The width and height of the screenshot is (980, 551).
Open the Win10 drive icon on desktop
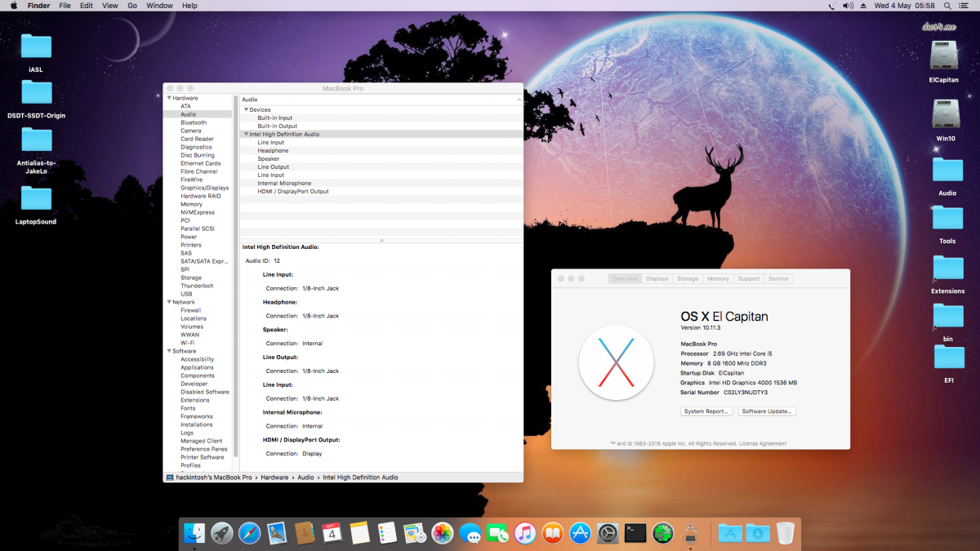click(946, 116)
